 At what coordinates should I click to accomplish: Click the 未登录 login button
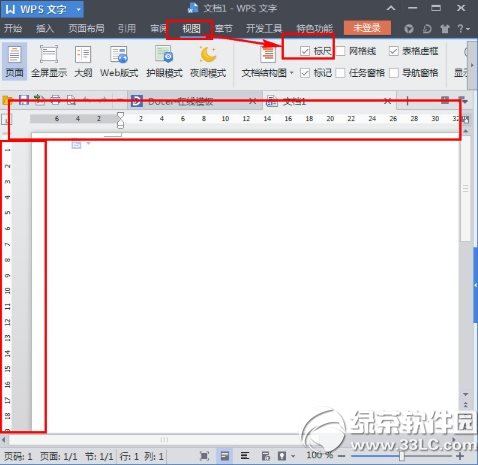(x=367, y=28)
